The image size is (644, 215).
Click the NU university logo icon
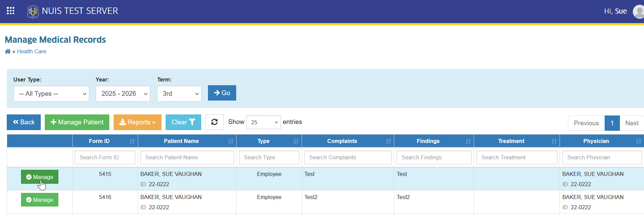(33, 12)
